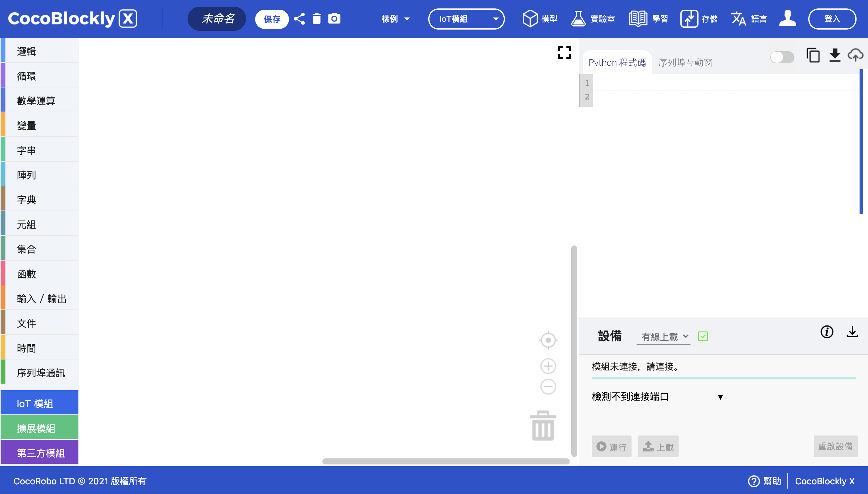This screenshot has height=494, width=868.
Task: Open the 實驗室 lab feature
Action: point(593,19)
